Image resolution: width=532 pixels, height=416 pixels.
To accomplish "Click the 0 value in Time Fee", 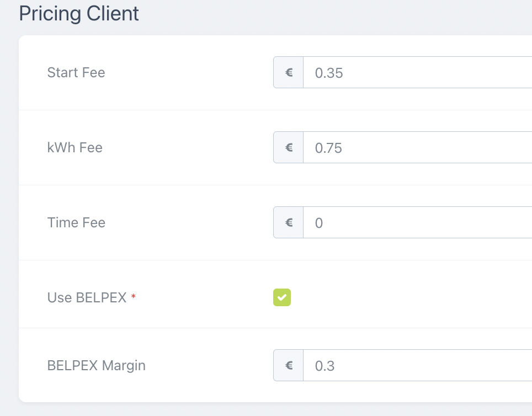I will click(319, 223).
